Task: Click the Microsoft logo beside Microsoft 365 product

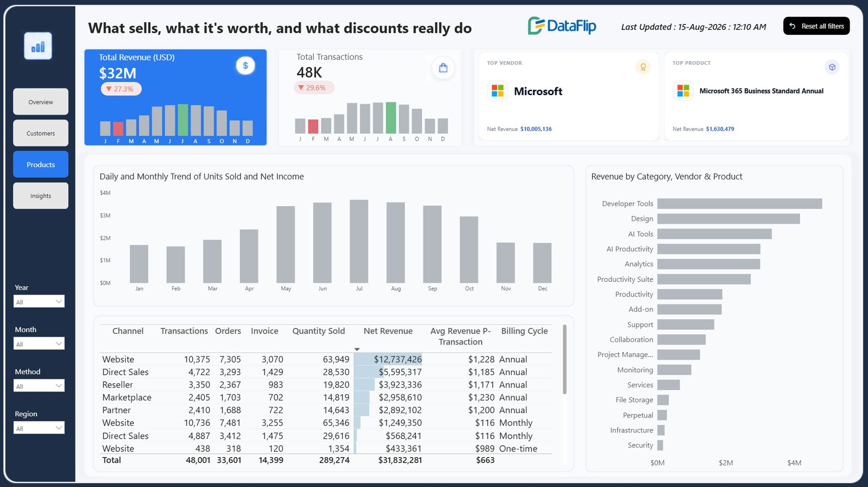Action: pyautogui.click(x=683, y=91)
